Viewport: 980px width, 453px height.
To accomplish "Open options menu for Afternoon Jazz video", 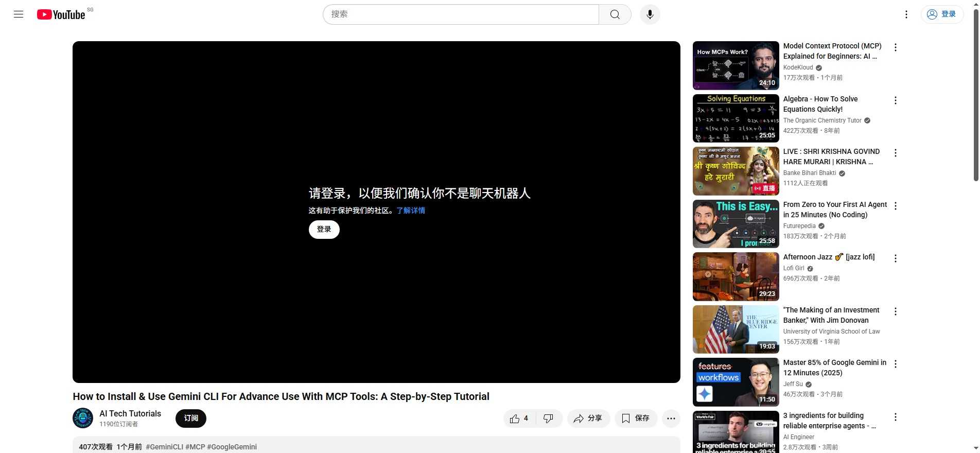I will 896,258.
